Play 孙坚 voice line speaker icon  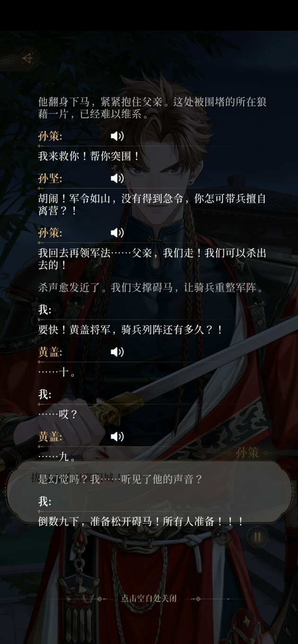point(117,178)
